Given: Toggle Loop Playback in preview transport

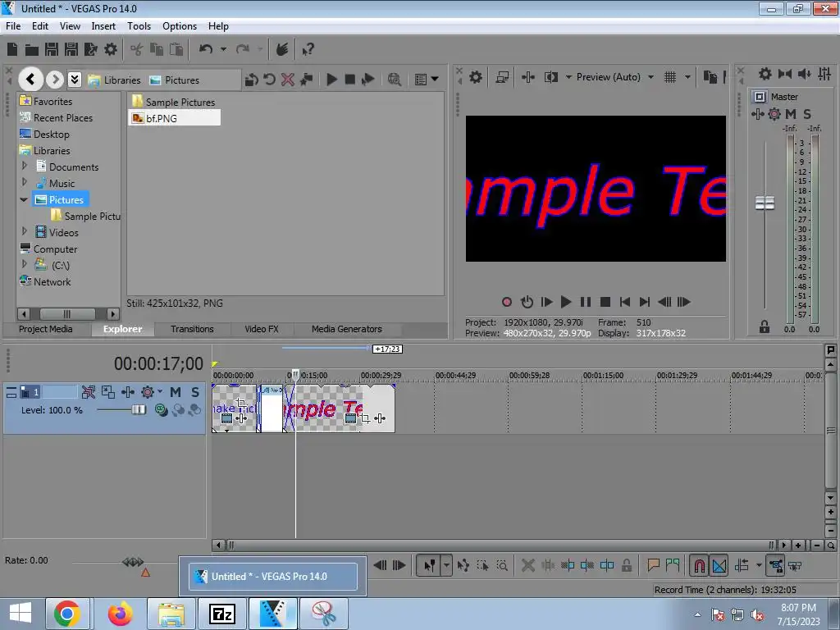Looking at the screenshot, I should pos(527,302).
